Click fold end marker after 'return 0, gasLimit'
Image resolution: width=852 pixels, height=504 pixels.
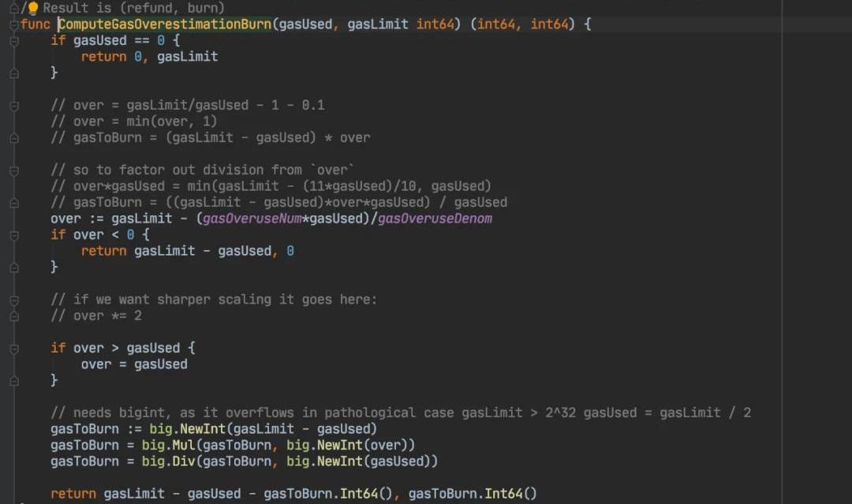click(x=13, y=73)
